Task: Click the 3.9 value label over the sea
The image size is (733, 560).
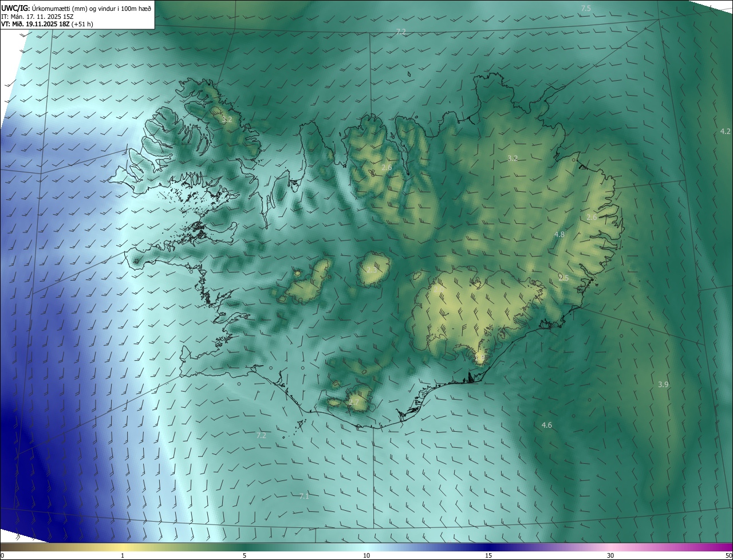Action: point(663,384)
